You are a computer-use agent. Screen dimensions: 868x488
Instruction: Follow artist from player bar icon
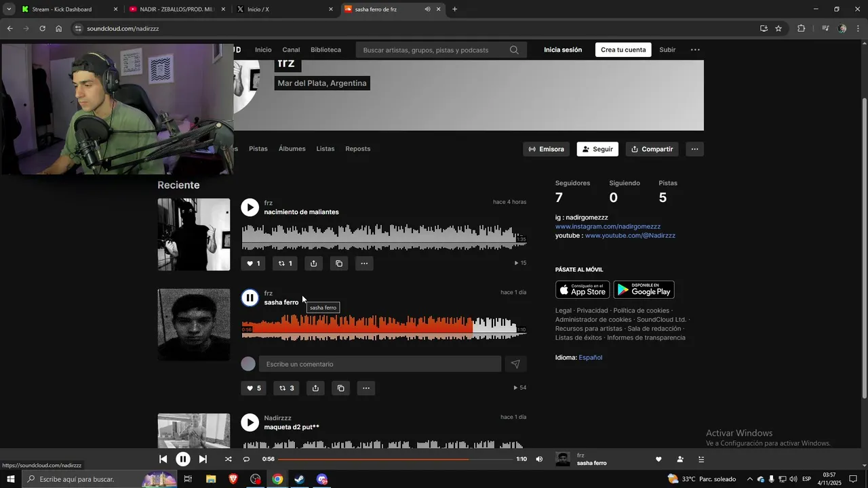[680, 459]
